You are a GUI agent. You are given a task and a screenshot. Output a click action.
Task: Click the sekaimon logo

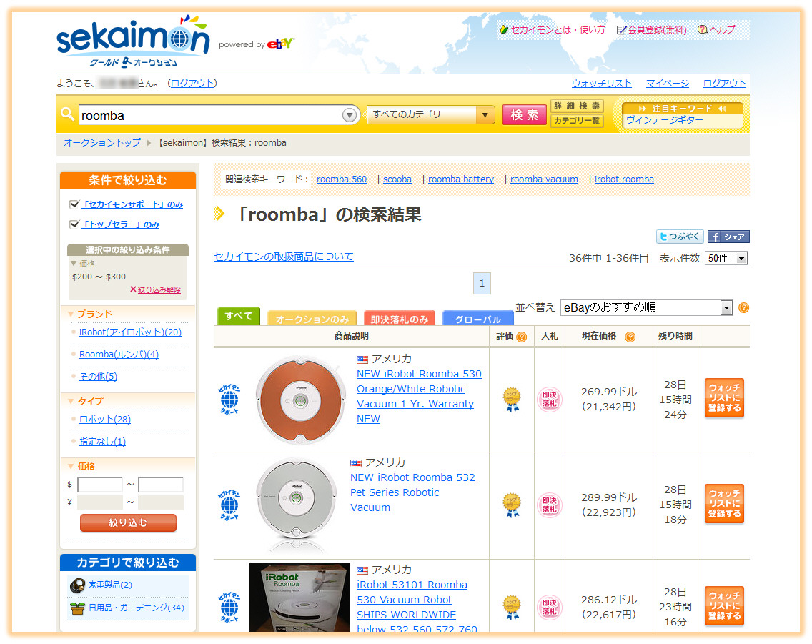pyautogui.click(x=132, y=42)
